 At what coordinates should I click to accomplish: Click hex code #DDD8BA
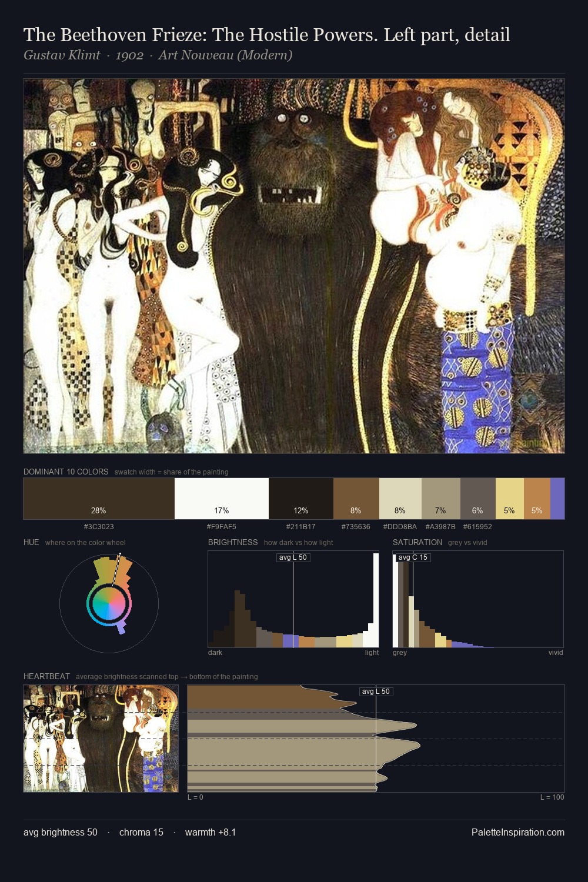point(400,527)
